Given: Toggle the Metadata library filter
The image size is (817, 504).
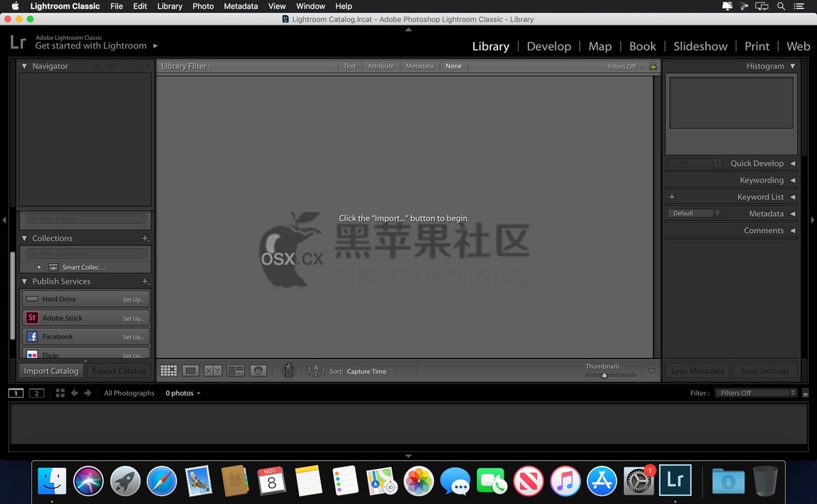Looking at the screenshot, I should pos(420,66).
